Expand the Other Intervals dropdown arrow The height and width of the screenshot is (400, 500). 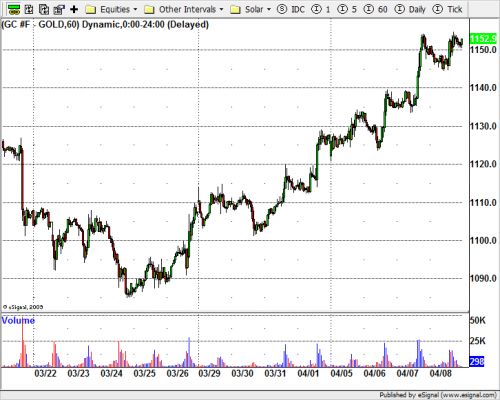click(221, 9)
